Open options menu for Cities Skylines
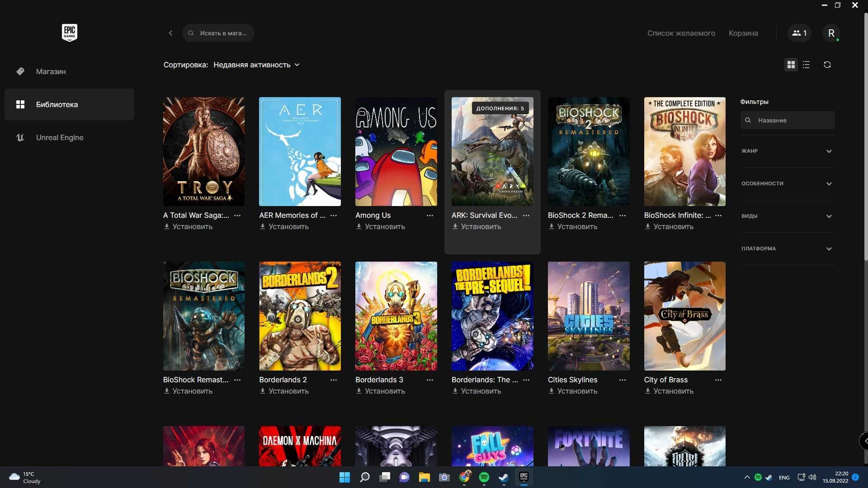Screen dimensions: 868x488 [623, 380]
